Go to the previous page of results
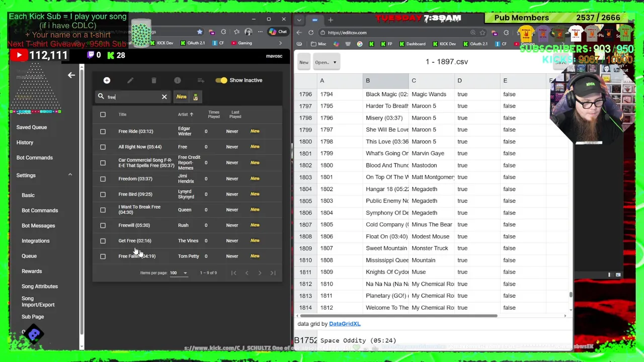 coord(247,273)
